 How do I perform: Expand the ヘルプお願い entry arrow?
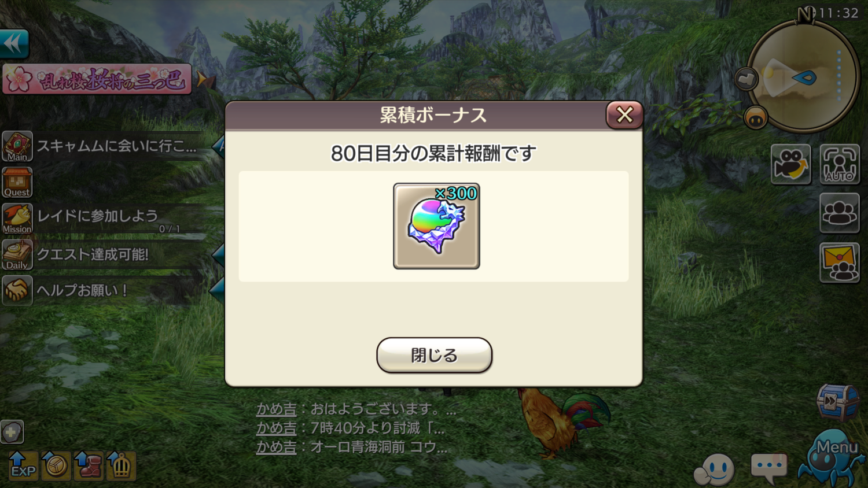(217, 290)
